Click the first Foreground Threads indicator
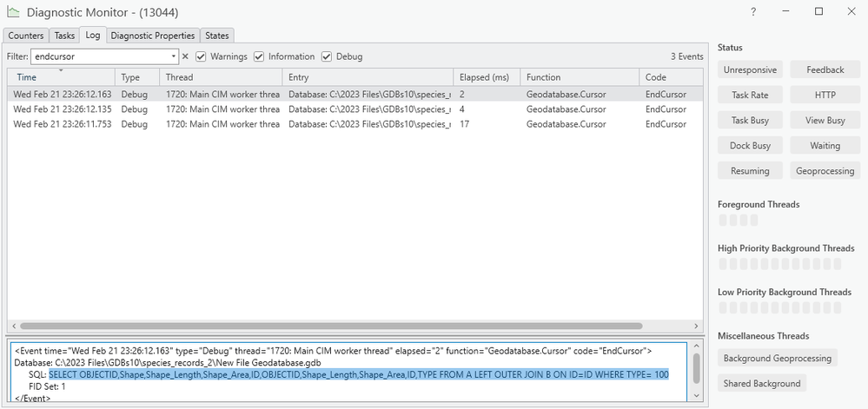 coord(723,221)
